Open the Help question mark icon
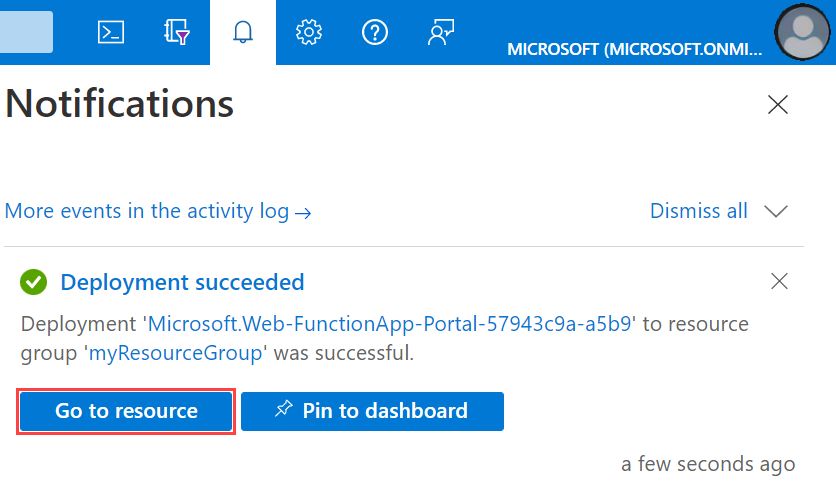Screen dimensions: 836x489 click(375, 32)
